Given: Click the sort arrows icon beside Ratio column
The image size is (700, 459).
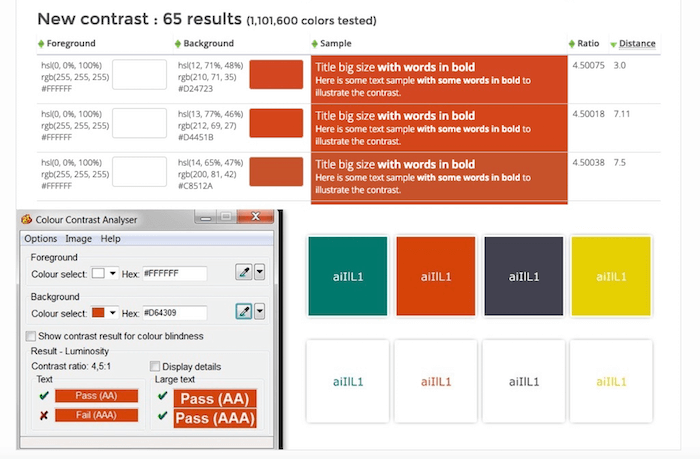Looking at the screenshot, I should coord(571,44).
